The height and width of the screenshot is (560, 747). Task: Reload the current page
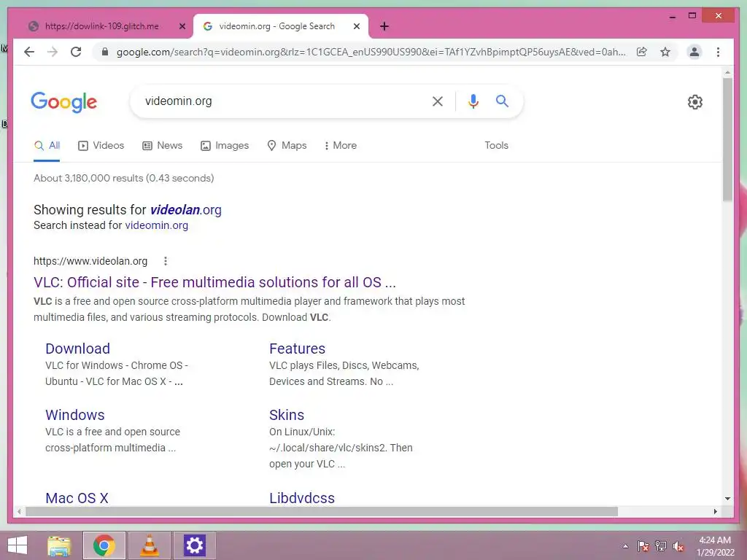pos(76,52)
